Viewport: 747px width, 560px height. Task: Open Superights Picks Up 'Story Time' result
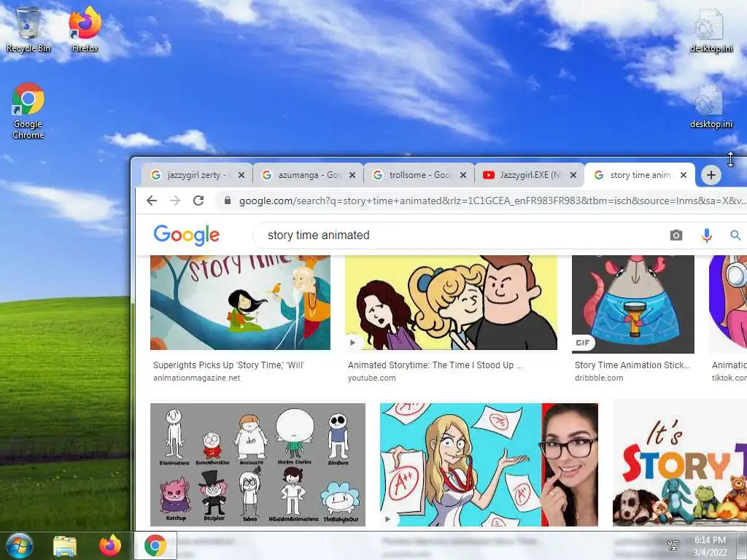coord(228,365)
